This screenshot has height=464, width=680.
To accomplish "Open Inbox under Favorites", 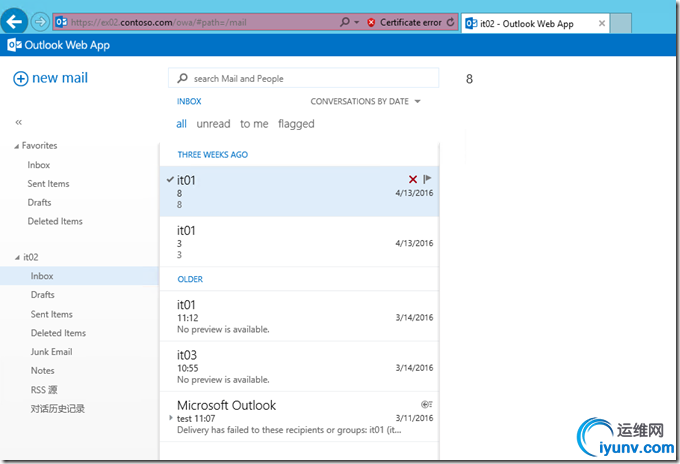I will coord(39,165).
